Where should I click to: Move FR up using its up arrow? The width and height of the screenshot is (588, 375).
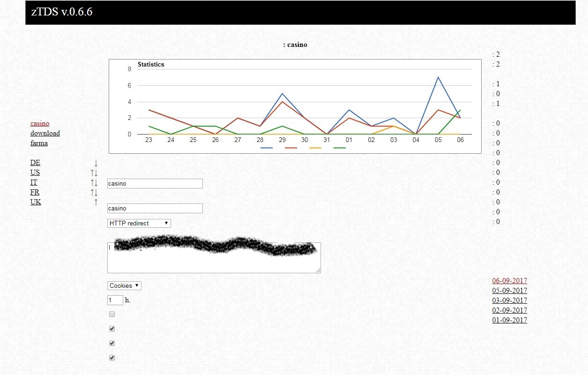pos(93,193)
